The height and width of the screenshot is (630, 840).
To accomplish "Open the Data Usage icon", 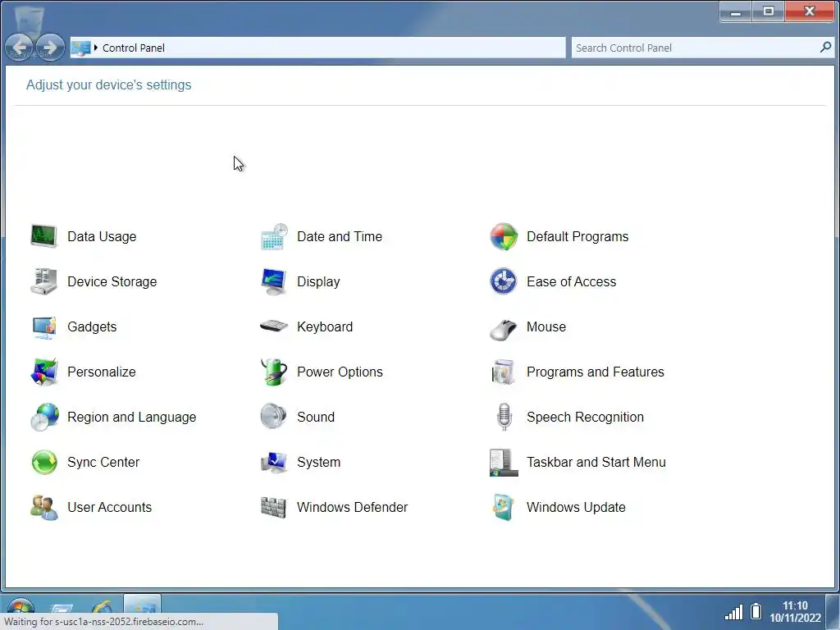I will [x=44, y=236].
